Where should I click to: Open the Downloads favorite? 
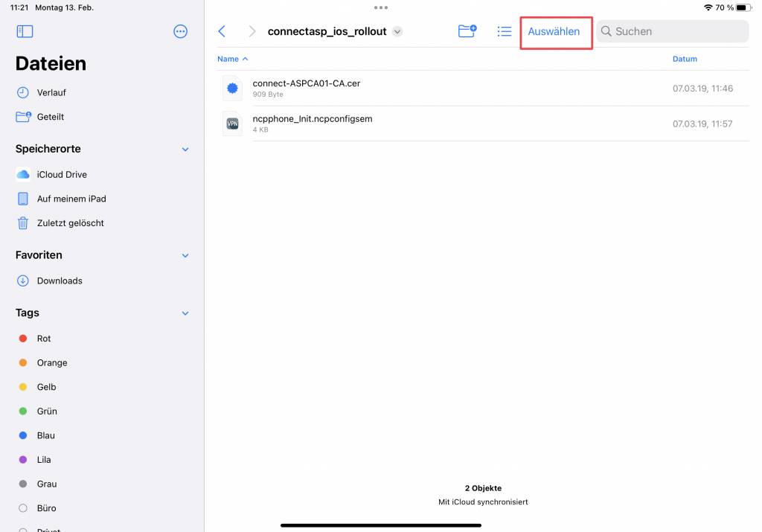click(59, 281)
